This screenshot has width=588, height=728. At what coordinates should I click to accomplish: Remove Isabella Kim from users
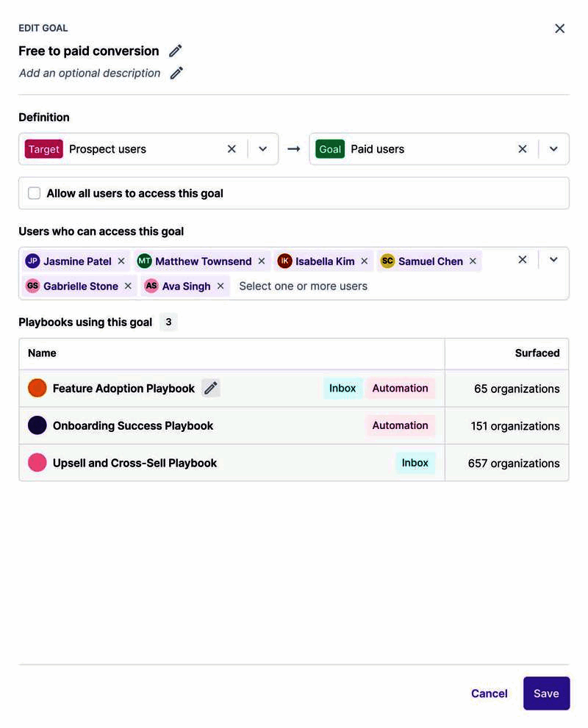(x=365, y=262)
